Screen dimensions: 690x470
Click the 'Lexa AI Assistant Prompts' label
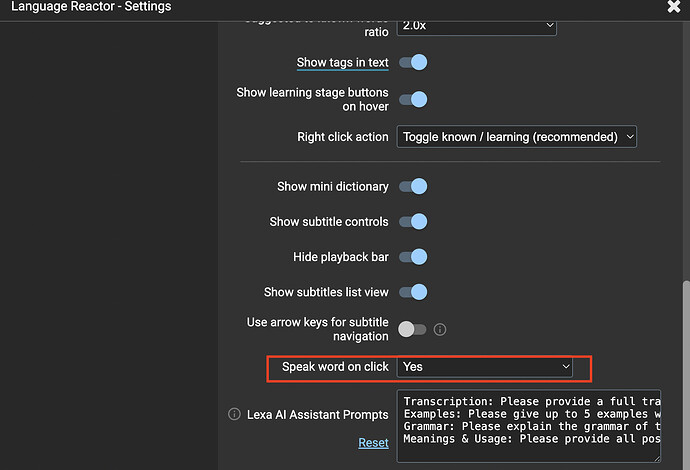click(x=318, y=415)
